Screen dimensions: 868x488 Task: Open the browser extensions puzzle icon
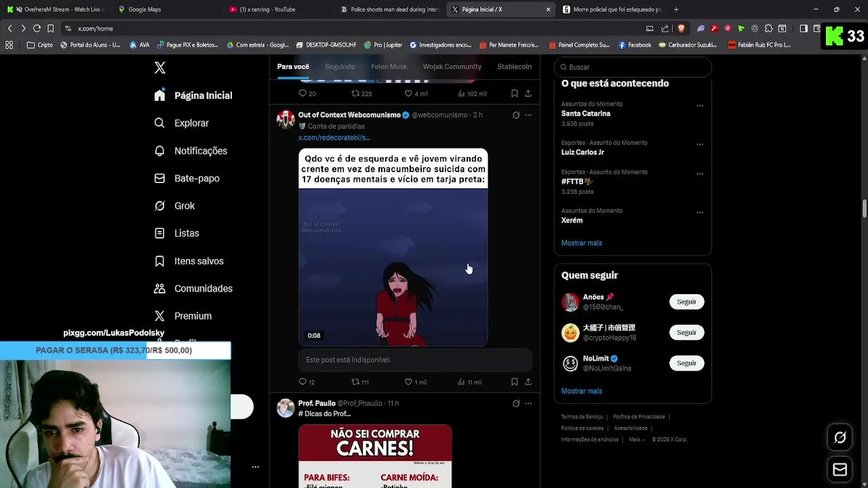point(768,28)
